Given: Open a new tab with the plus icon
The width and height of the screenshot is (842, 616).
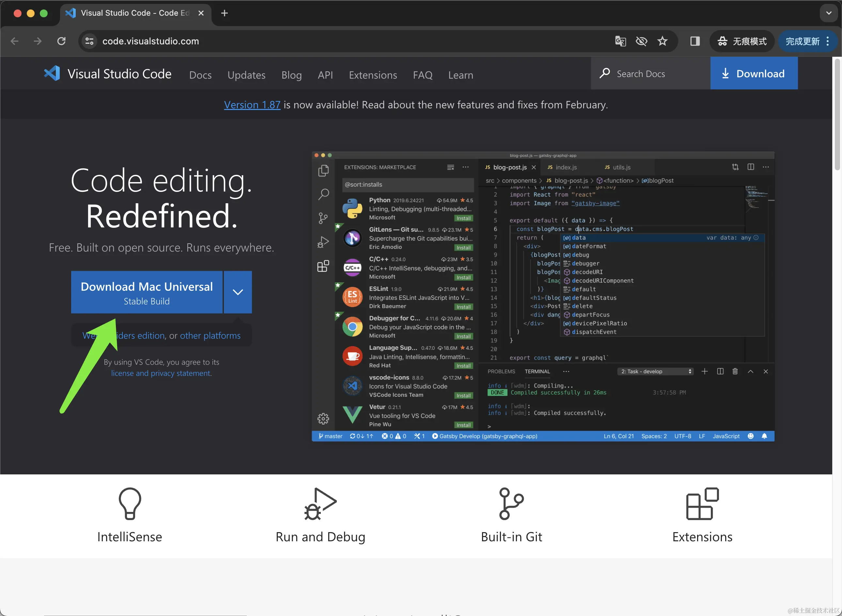Looking at the screenshot, I should click(x=225, y=13).
